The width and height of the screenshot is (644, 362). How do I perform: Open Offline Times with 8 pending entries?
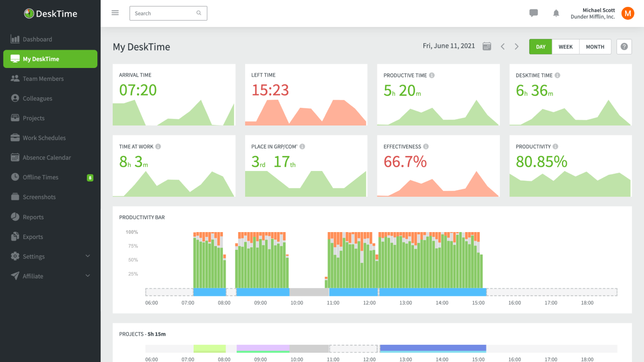pyautogui.click(x=40, y=177)
